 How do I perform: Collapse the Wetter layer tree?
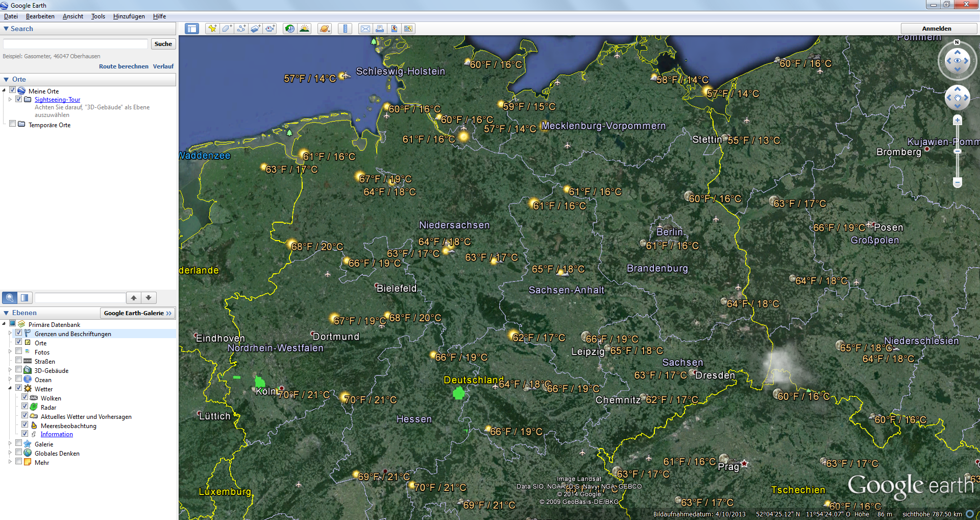[10, 388]
